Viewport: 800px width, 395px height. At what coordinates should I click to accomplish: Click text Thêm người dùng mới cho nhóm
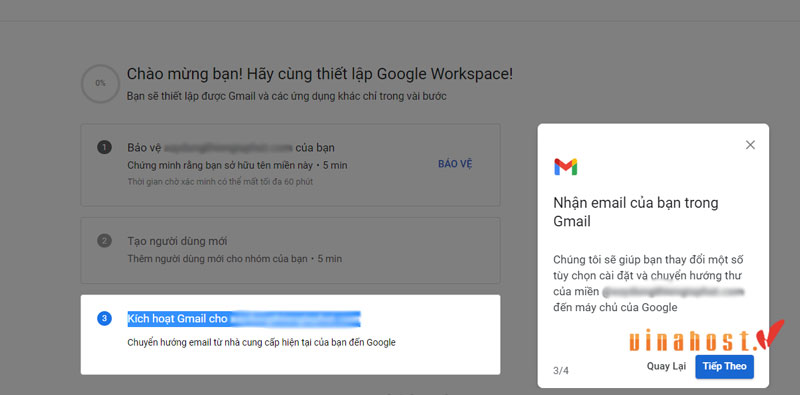tap(235, 259)
